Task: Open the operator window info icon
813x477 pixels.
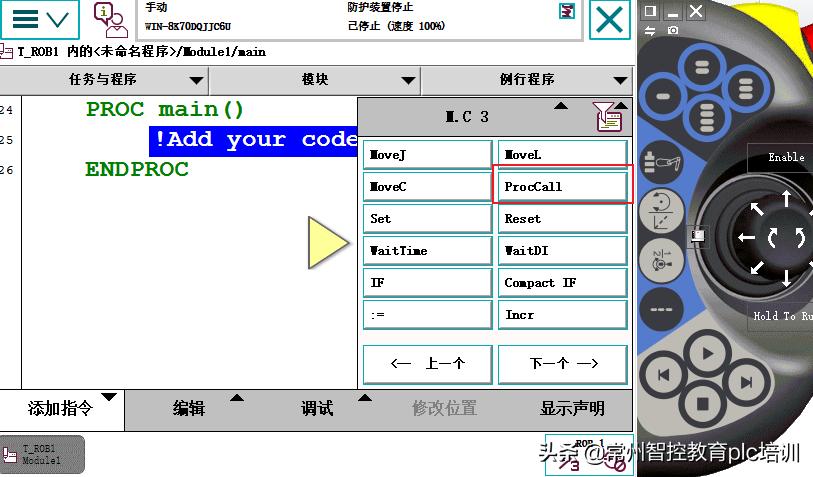Action: tap(109, 20)
